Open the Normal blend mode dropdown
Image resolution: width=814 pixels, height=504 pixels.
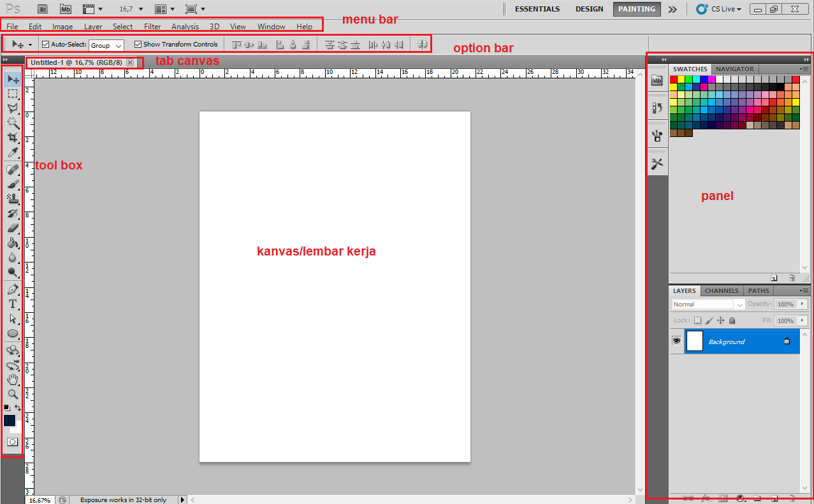pyautogui.click(x=708, y=305)
